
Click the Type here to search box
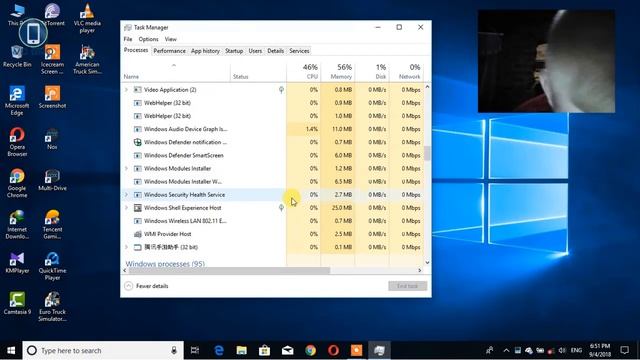pos(103,350)
